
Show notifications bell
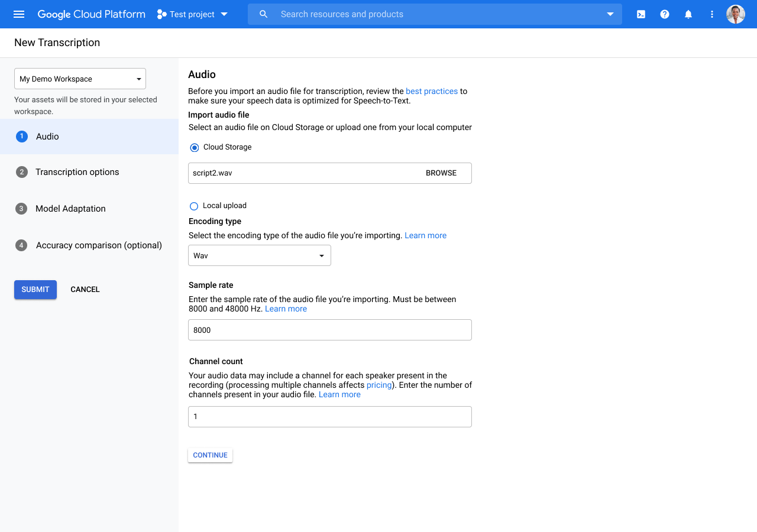(688, 14)
